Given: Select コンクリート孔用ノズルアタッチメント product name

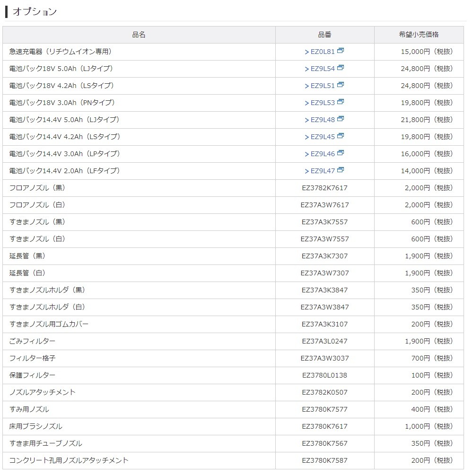Looking at the screenshot, I should click(x=69, y=460).
